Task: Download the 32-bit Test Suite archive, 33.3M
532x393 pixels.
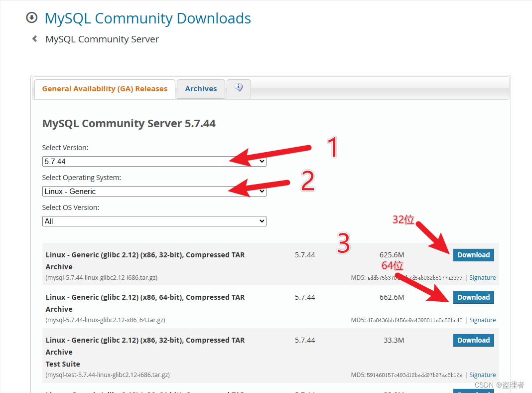Action: (473, 340)
